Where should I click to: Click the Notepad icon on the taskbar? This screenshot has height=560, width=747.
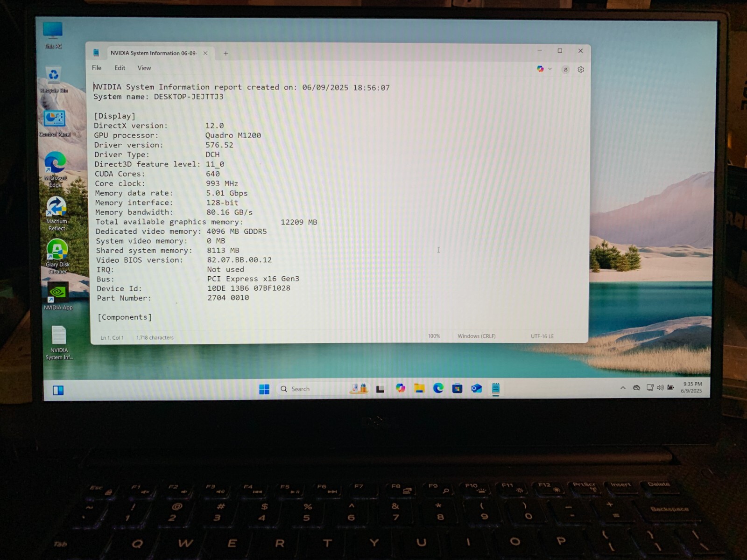(x=496, y=388)
